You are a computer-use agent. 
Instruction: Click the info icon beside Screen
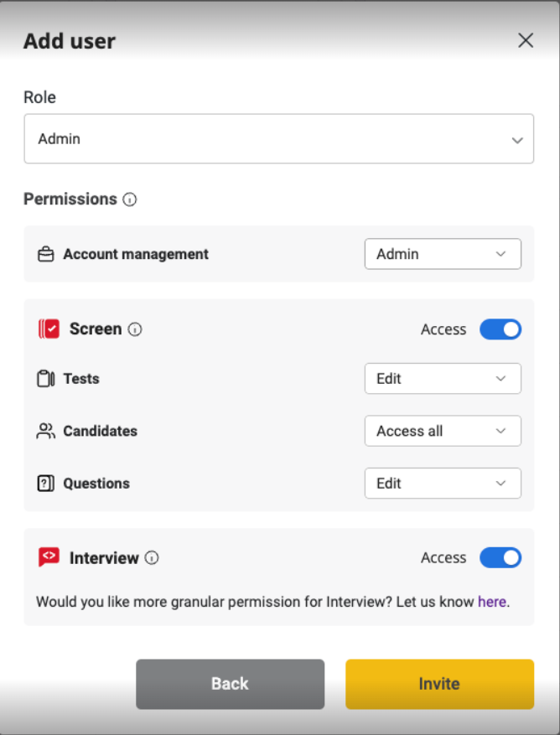[135, 329]
